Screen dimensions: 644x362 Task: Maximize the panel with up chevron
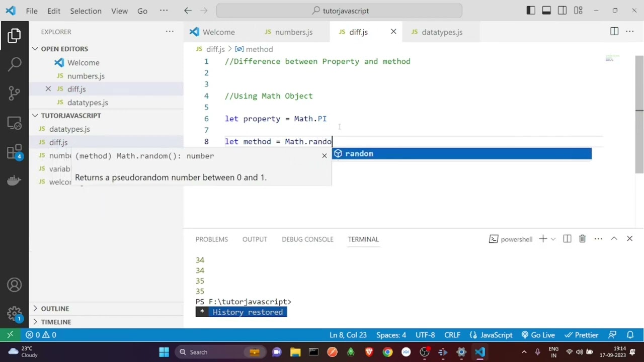pyautogui.click(x=614, y=239)
